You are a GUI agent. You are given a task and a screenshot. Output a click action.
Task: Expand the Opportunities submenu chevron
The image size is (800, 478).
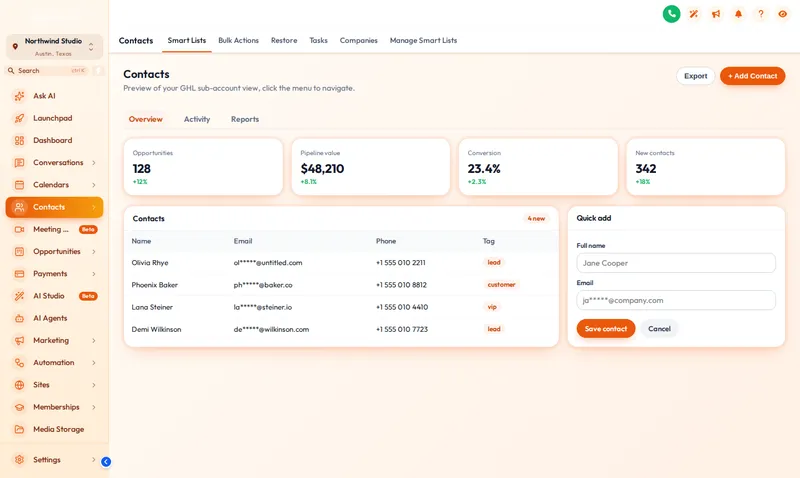pos(94,251)
